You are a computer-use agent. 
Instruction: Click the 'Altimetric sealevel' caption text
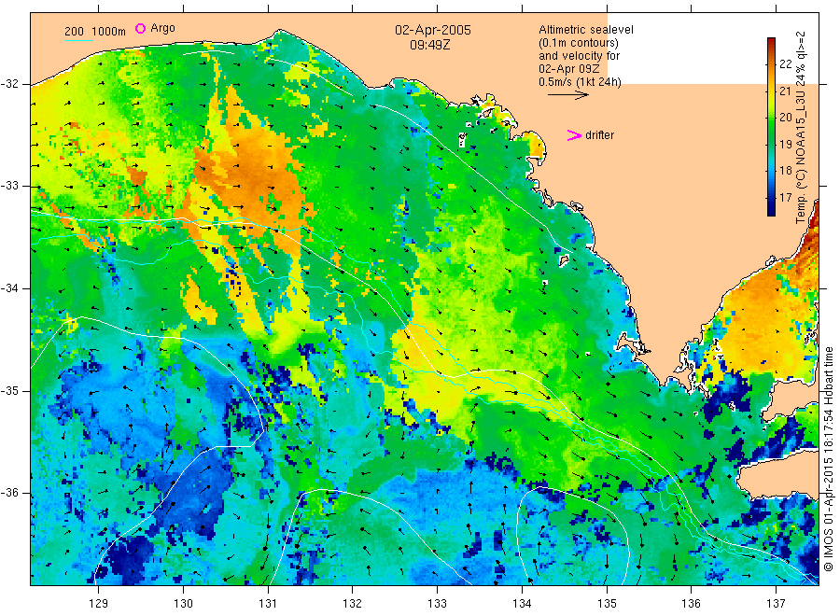point(586,30)
